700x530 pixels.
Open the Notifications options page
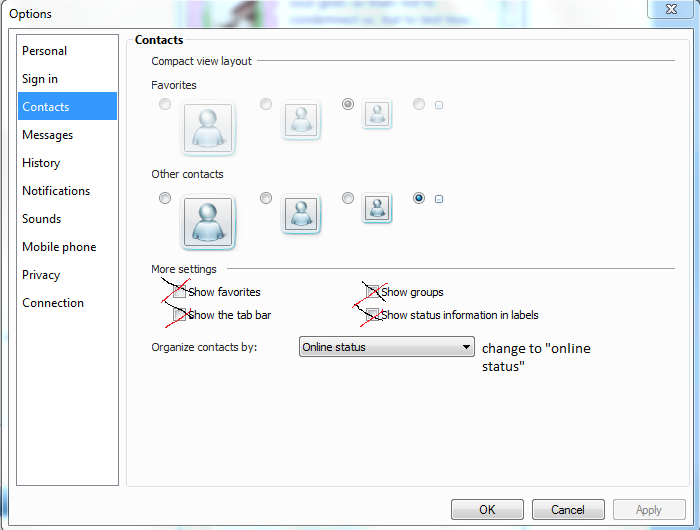[x=67, y=191]
